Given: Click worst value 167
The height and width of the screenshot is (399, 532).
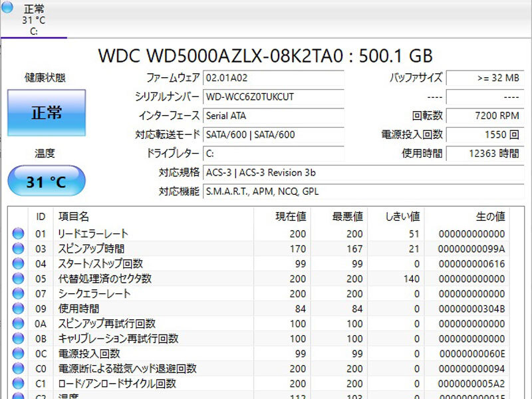Looking at the screenshot, I should point(354,249).
